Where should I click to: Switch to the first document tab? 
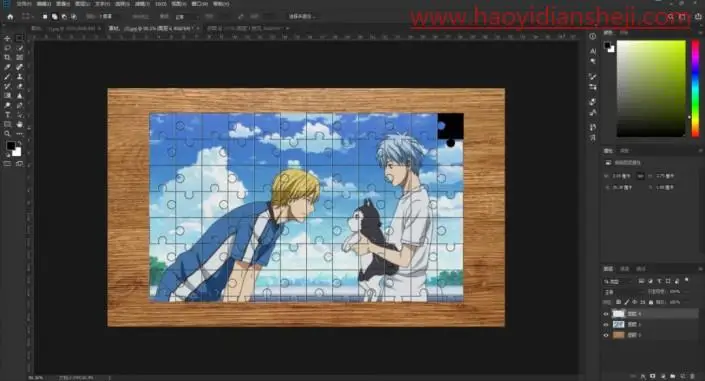(65, 28)
